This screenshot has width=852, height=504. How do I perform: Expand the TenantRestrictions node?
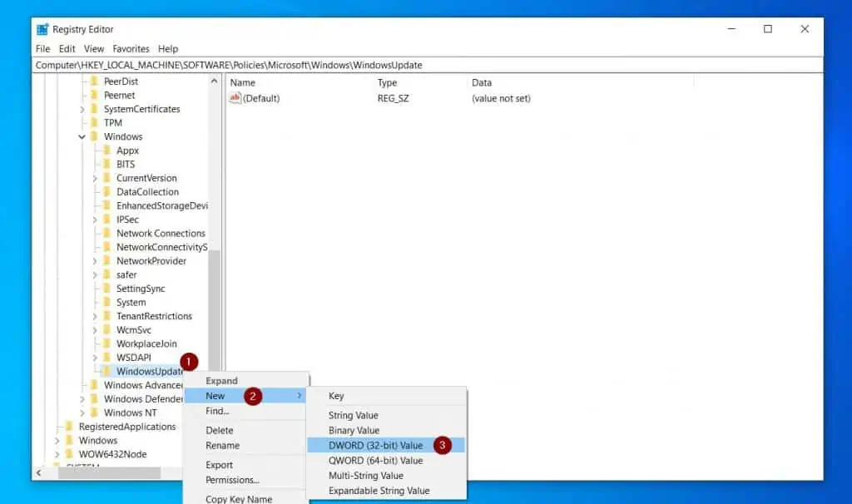coord(95,316)
